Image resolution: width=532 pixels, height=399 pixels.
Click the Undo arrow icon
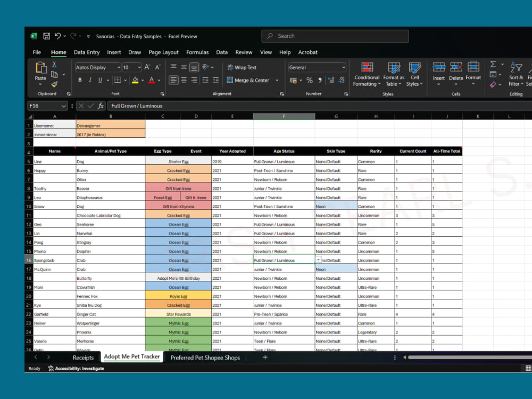click(x=57, y=36)
